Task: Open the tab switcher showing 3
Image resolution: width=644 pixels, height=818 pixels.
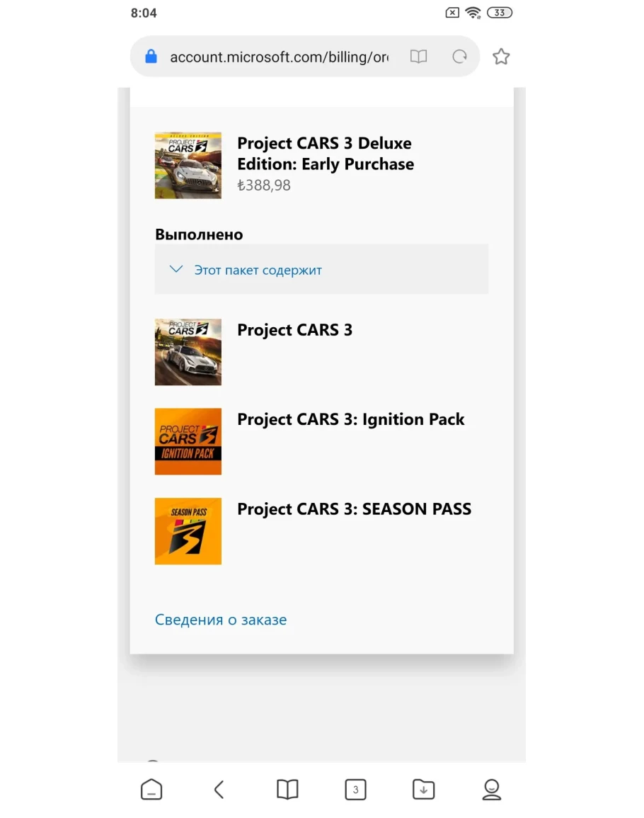Action: click(x=355, y=789)
